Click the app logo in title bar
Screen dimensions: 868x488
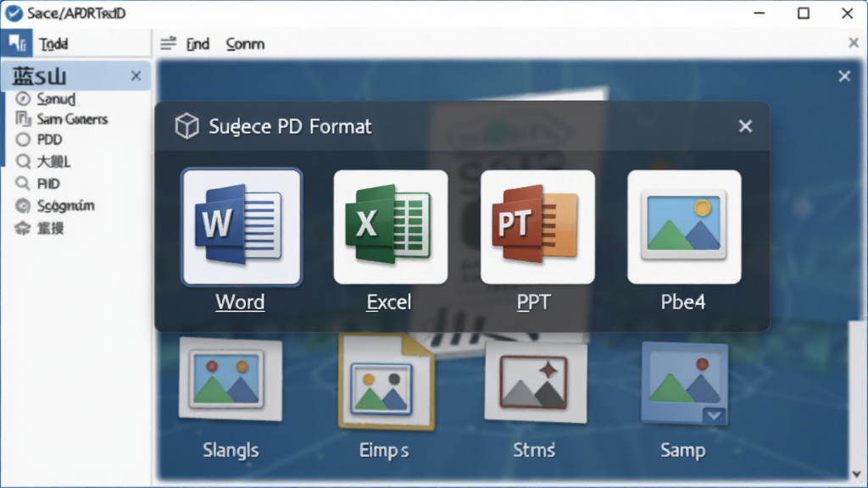(x=14, y=13)
